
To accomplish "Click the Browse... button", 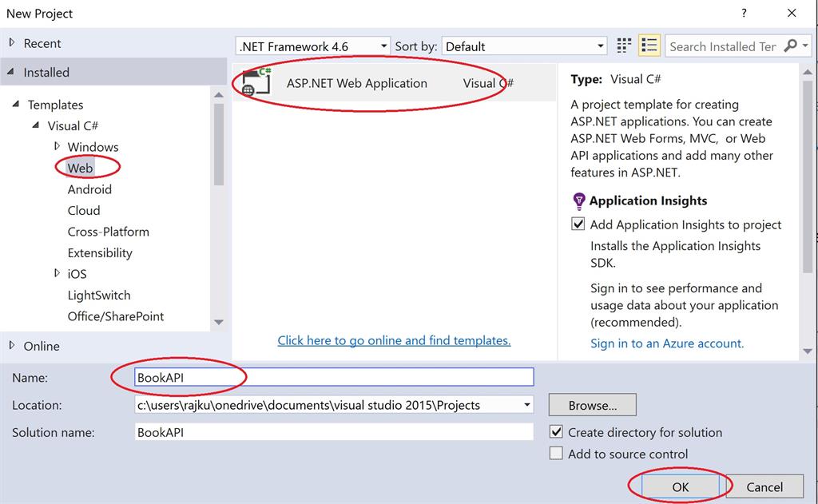I will 593,405.
